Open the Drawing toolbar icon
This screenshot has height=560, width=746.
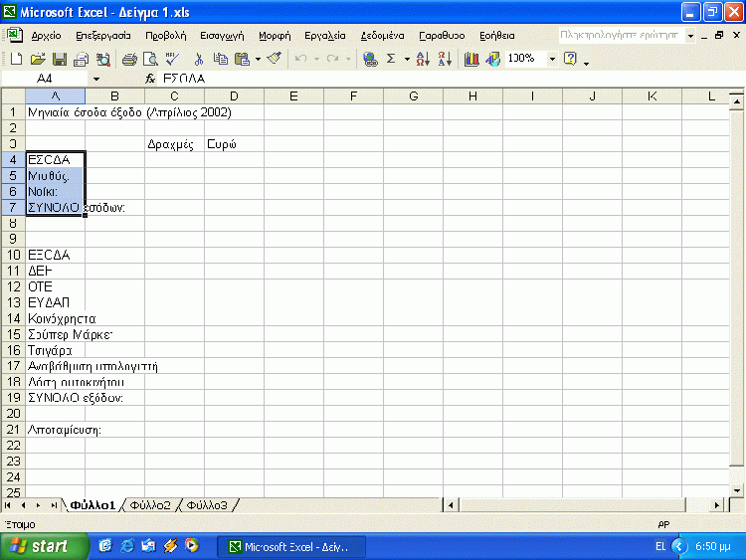point(493,59)
